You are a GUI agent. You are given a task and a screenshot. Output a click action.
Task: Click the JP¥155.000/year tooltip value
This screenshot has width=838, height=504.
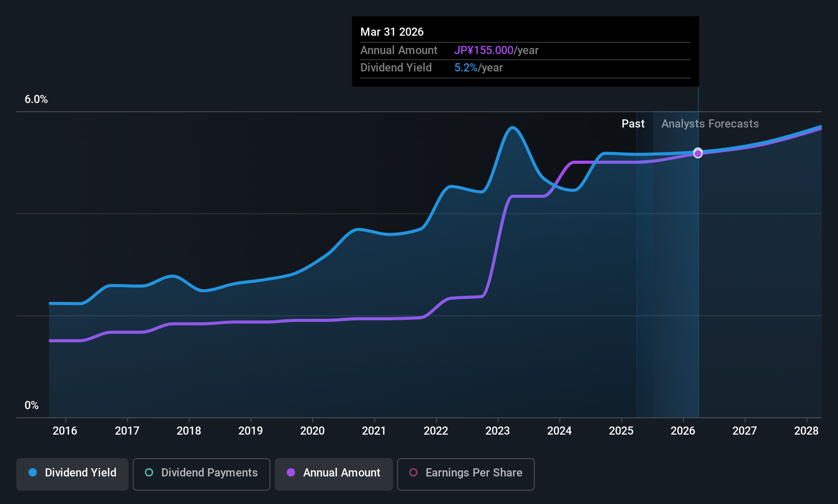pos(497,51)
